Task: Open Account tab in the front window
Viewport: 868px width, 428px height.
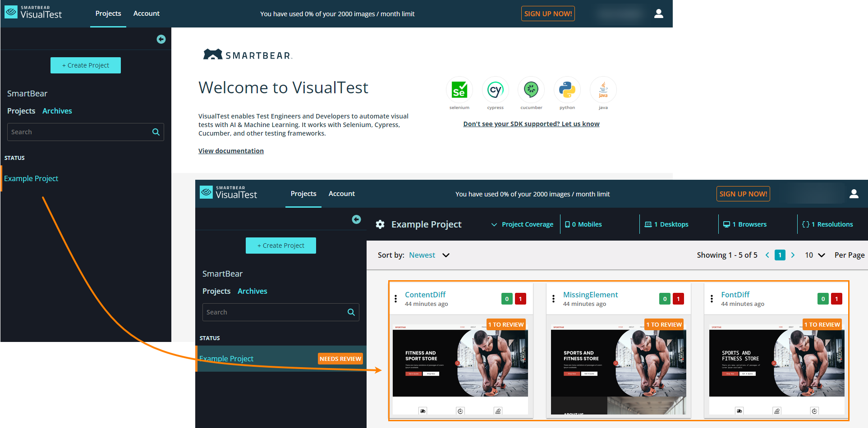Action: tap(342, 194)
